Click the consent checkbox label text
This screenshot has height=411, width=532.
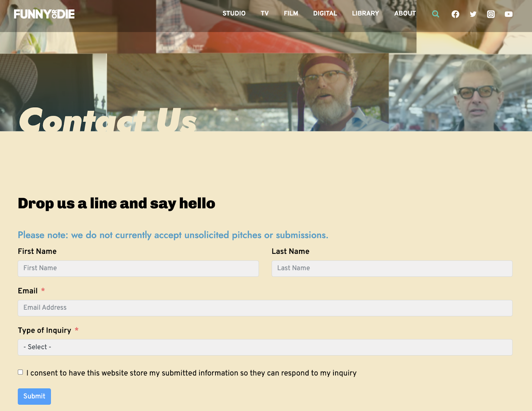192,373
